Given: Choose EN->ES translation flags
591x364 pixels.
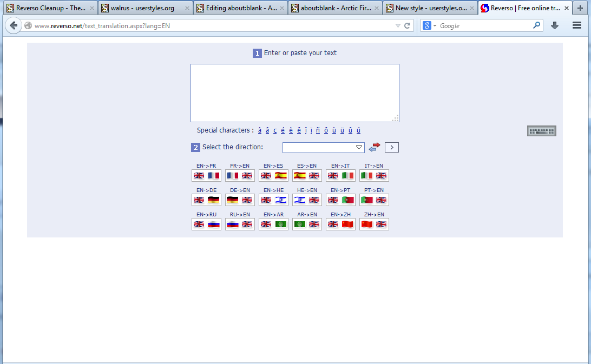Looking at the screenshot, I should (x=273, y=176).
